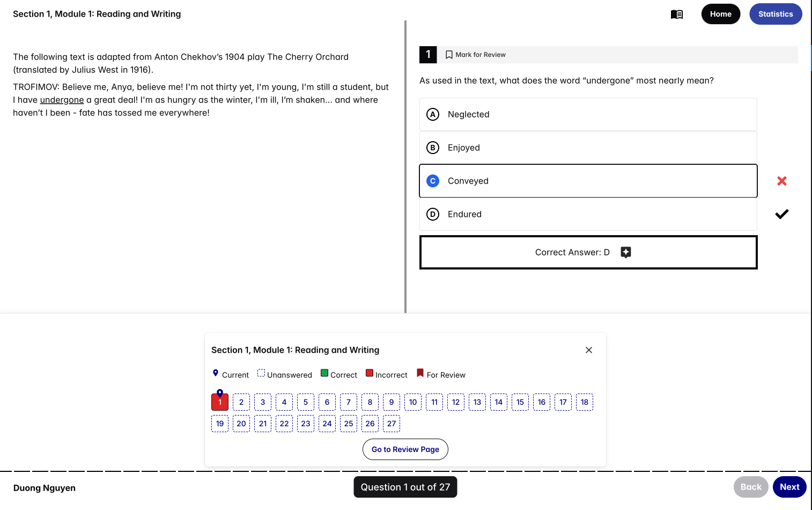Go to Review Page
Viewport: 812px width, 510px height.
point(405,449)
